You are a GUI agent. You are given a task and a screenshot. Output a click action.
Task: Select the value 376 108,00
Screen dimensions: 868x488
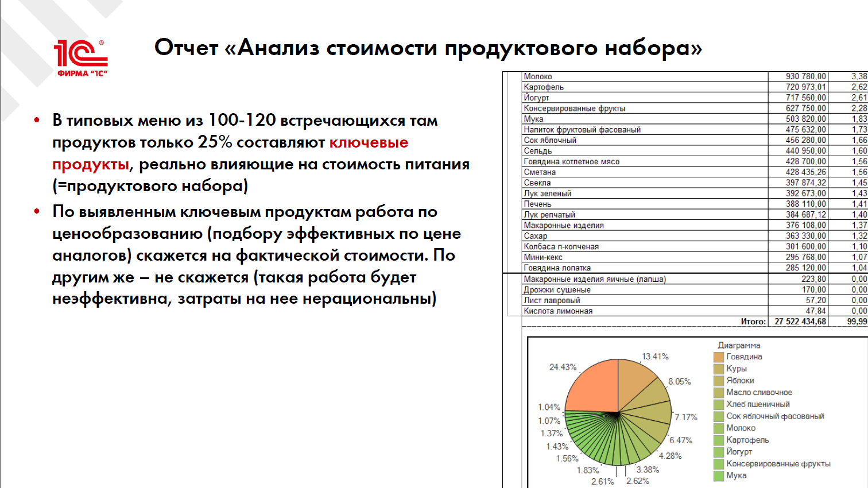806,225
